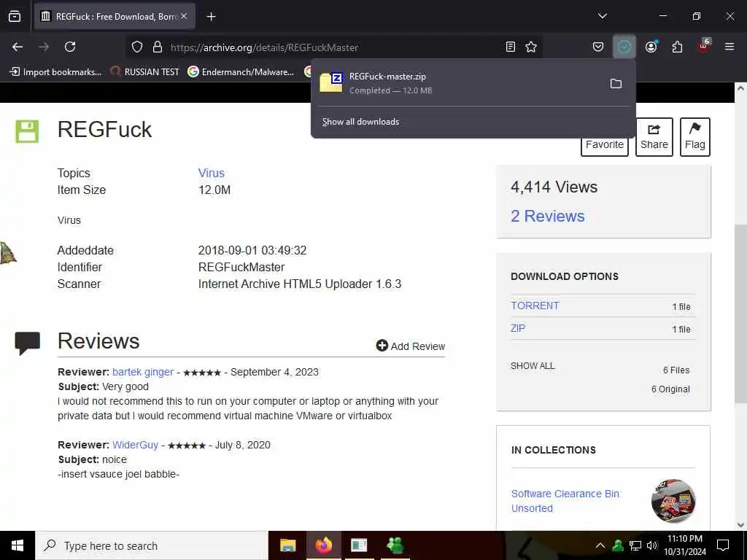Close the REGFuck tab
Viewport: 747px width, 560px height.
[184, 17]
